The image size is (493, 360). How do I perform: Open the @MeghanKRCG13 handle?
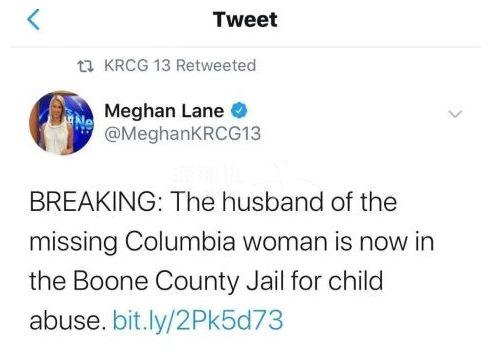coord(182,134)
